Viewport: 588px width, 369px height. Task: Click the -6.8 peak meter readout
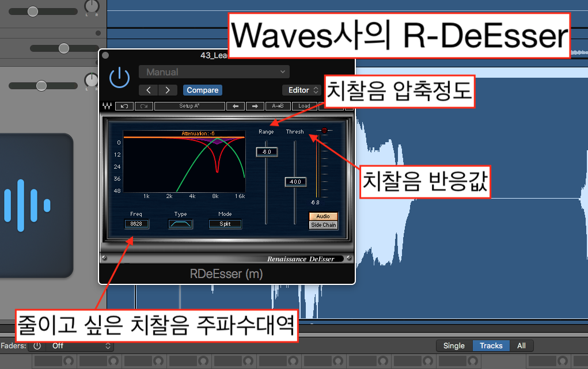(x=315, y=203)
